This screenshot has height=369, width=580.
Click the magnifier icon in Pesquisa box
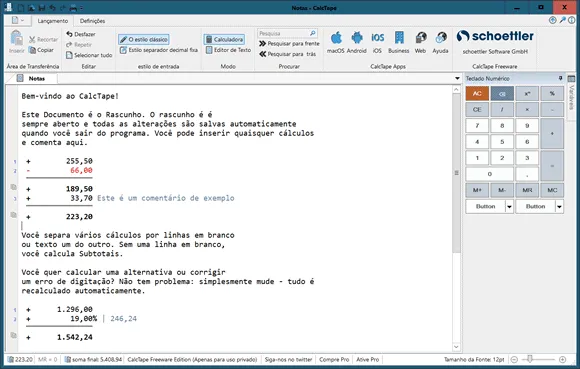click(313, 33)
